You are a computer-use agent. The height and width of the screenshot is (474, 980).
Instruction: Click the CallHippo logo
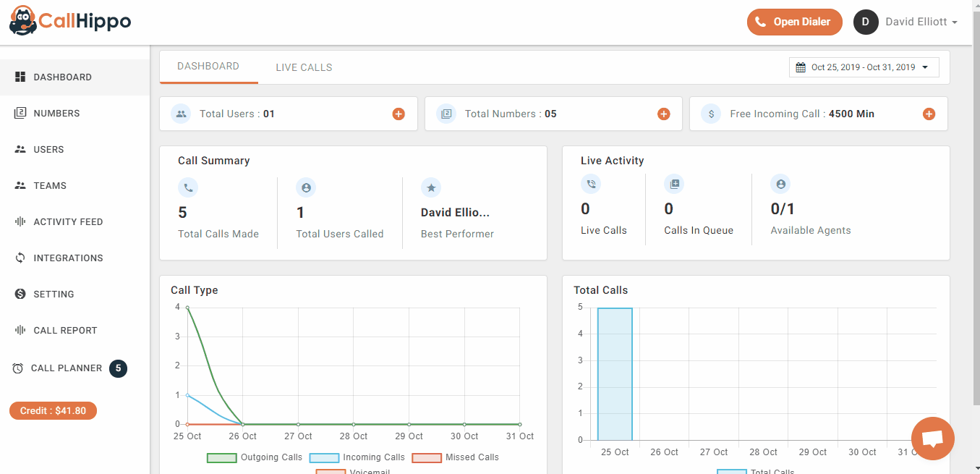pyautogui.click(x=70, y=22)
